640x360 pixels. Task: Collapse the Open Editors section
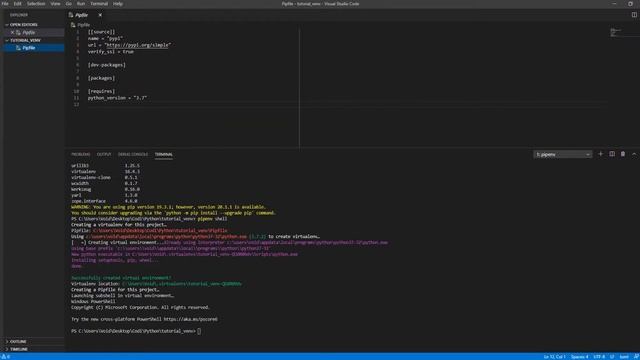click(x=23, y=24)
